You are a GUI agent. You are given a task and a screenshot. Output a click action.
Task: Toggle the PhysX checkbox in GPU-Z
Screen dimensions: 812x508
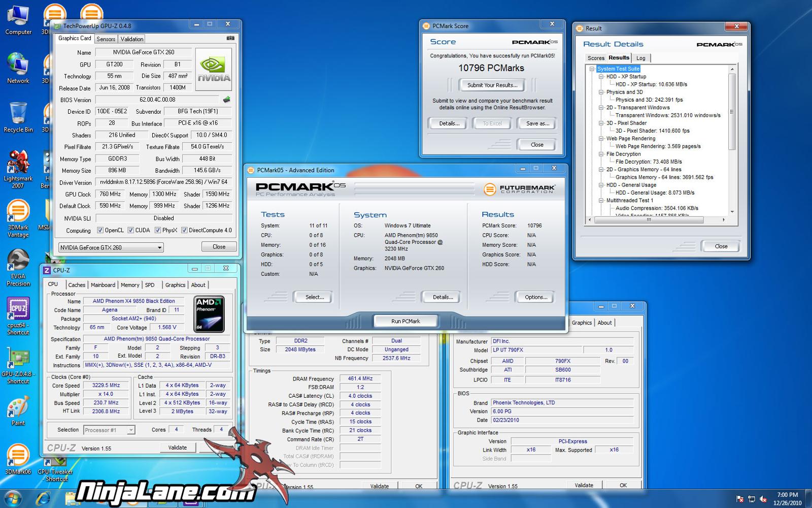pyautogui.click(x=157, y=230)
